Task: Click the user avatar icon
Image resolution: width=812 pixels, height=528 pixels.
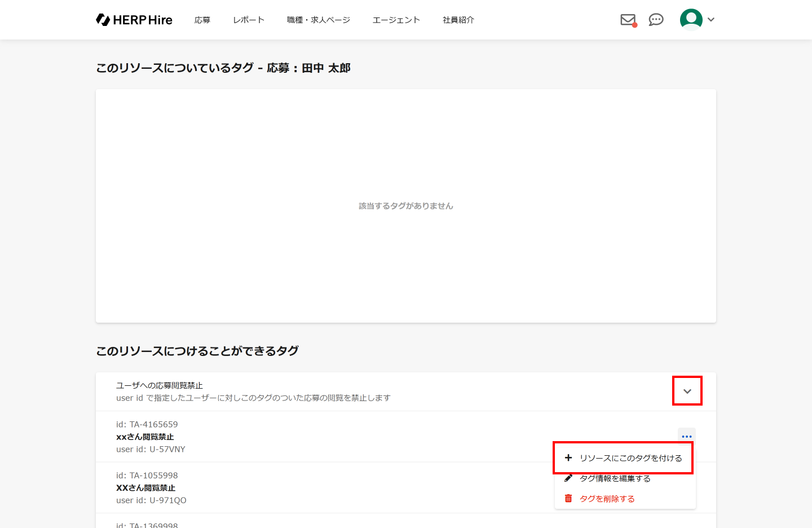Action: coord(691,19)
